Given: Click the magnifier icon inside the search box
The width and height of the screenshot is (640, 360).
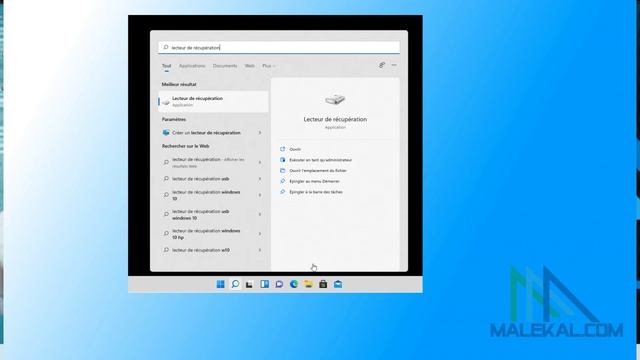Looking at the screenshot, I should [166, 47].
